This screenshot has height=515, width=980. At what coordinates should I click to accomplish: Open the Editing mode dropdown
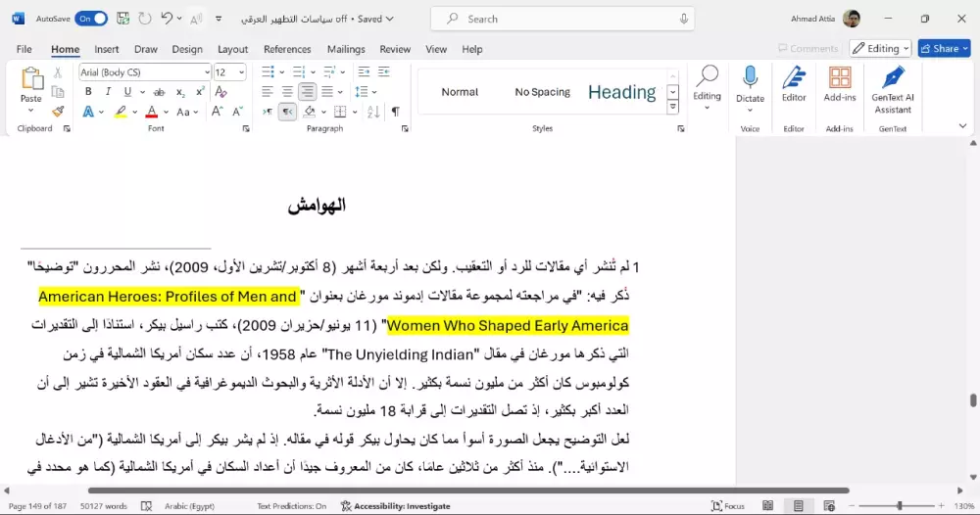(x=880, y=48)
